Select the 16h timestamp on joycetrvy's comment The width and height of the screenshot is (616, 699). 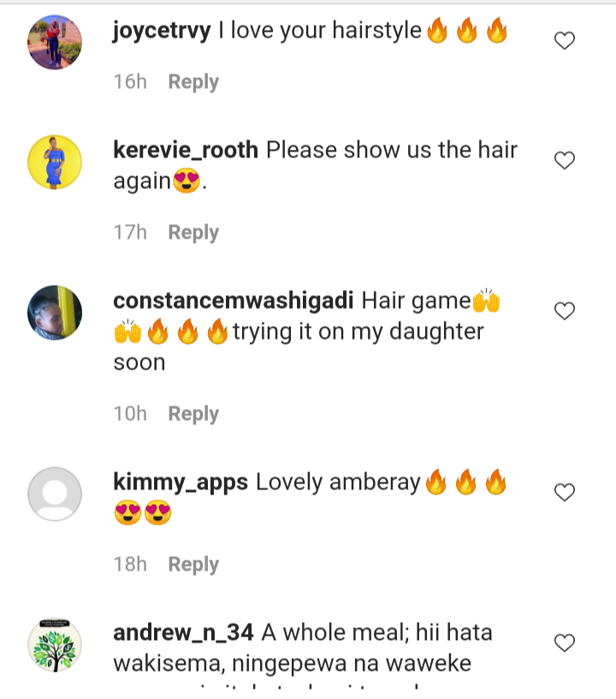tap(130, 82)
